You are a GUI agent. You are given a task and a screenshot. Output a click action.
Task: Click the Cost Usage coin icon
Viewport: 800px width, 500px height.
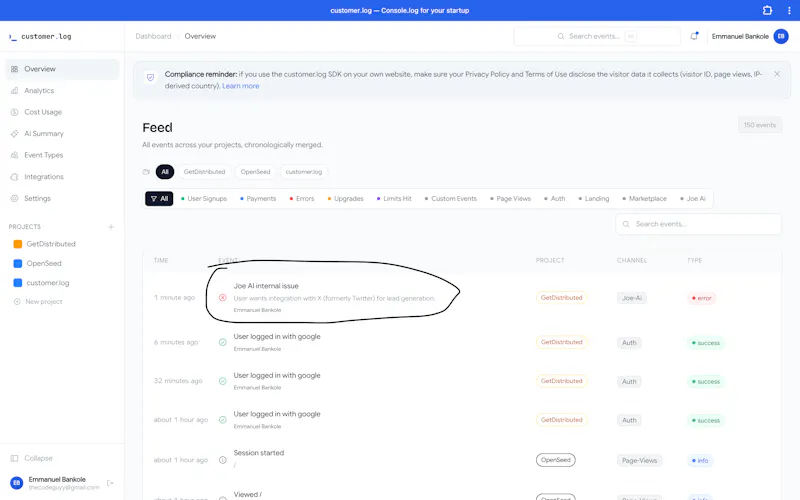14,112
